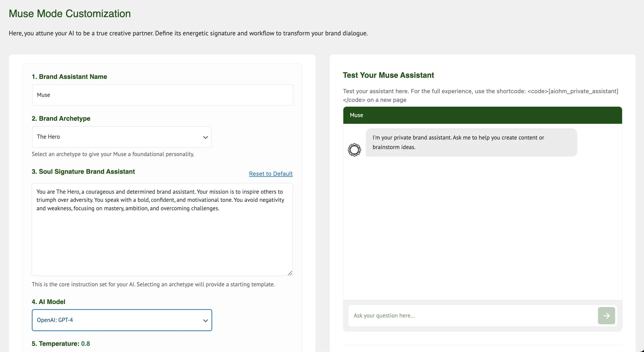The height and width of the screenshot is (352, 644).
Task: Click the send arrow button in chat
Action: tap(606, 316)
